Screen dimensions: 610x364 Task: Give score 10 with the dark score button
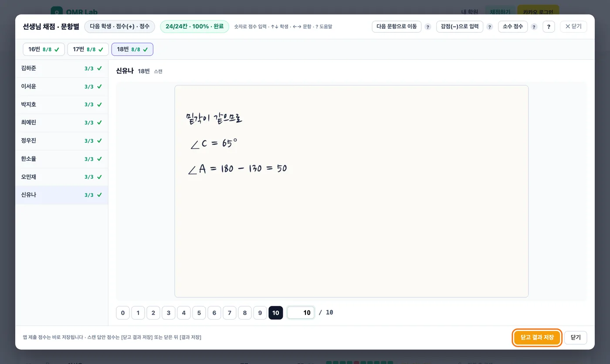276,313
